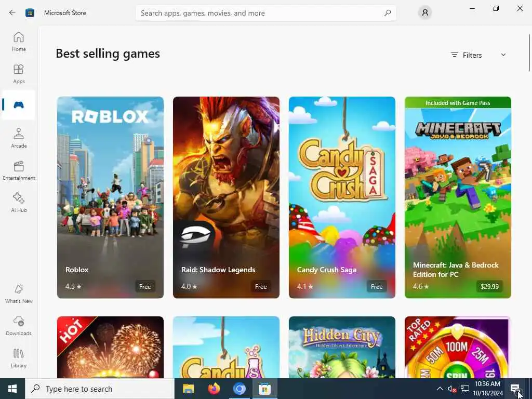Click the taskbar Type here to search box
This screenshot has height=399, width=532.
(x=99, y=389)
